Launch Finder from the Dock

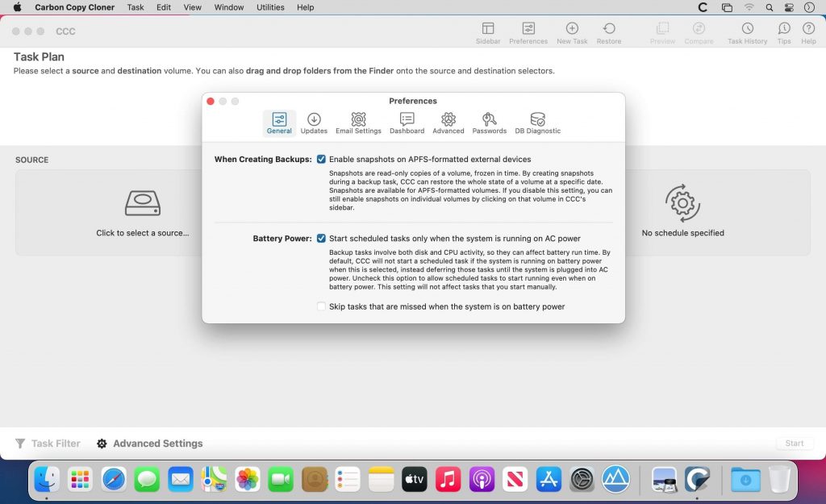(46, 480)
